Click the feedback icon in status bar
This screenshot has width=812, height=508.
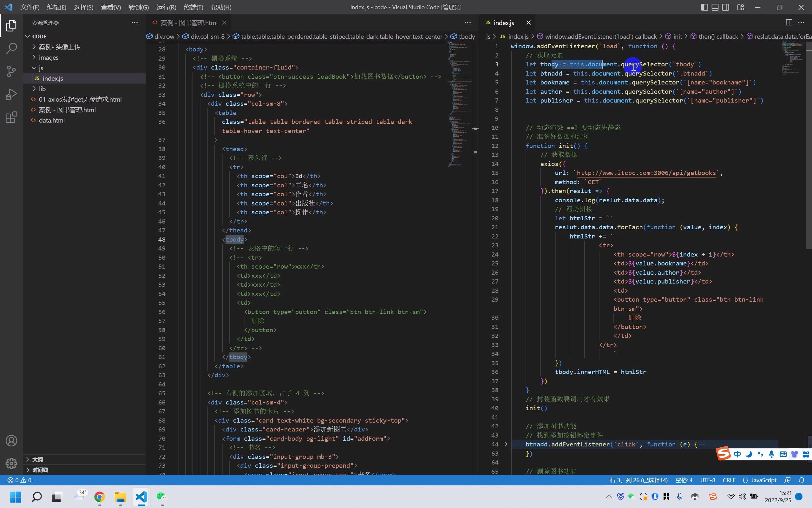coord(787,480)
